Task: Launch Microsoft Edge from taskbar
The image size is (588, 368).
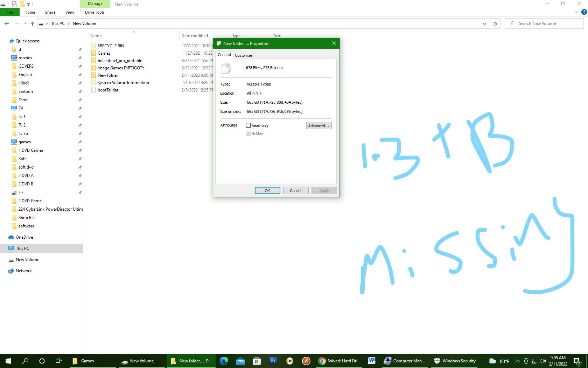Action: [224, 361]
